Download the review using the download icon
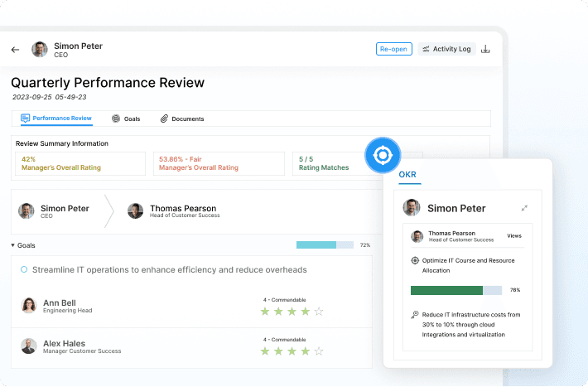The width and height of the screenshot is (588, 387). (x=485, y=49)
